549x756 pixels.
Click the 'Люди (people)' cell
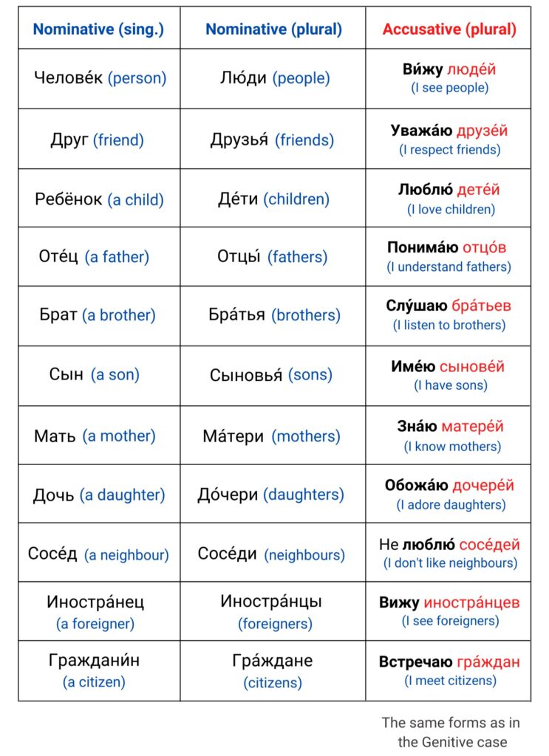[x=274, y=78]
